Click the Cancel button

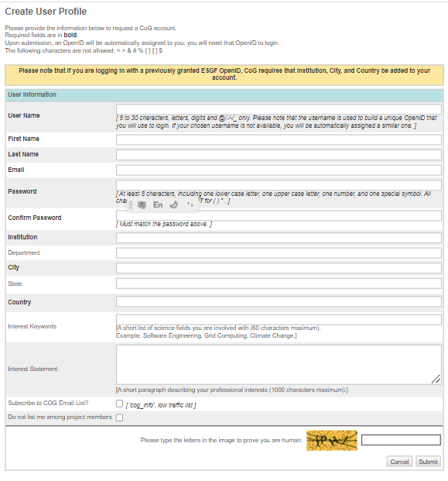[x=399, y=462]
